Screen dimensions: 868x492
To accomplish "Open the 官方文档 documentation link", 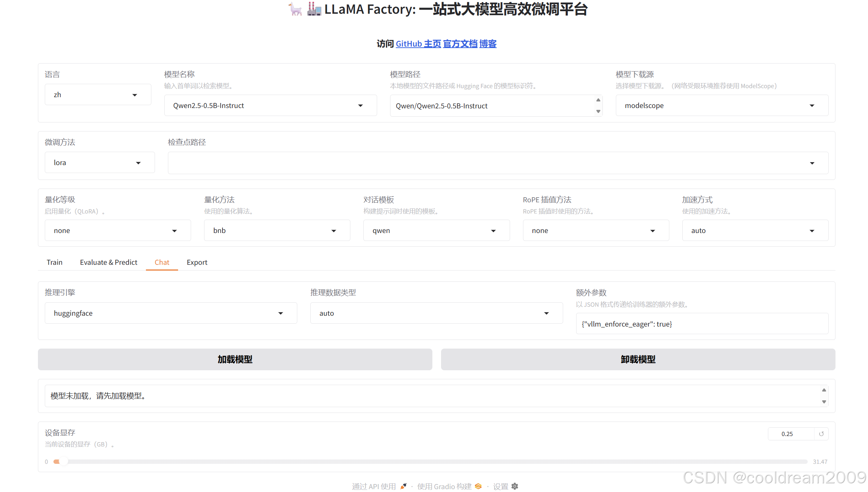I will 460,44.
